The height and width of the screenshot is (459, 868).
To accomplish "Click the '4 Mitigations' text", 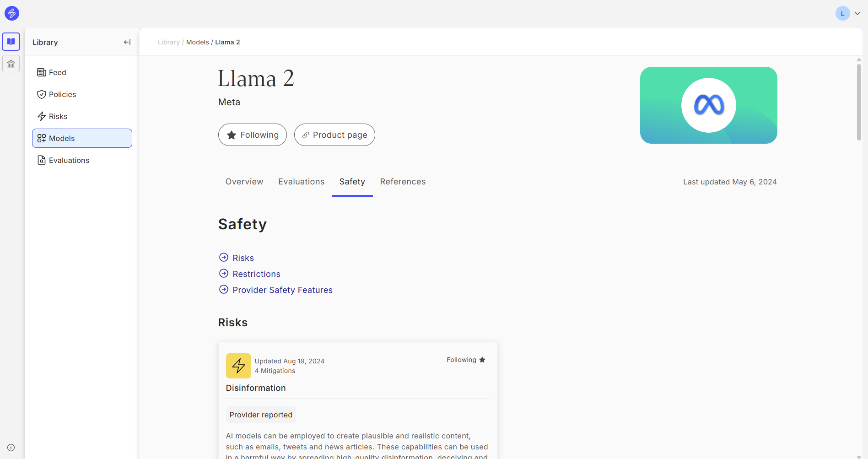I will click(x=275, y=371).
